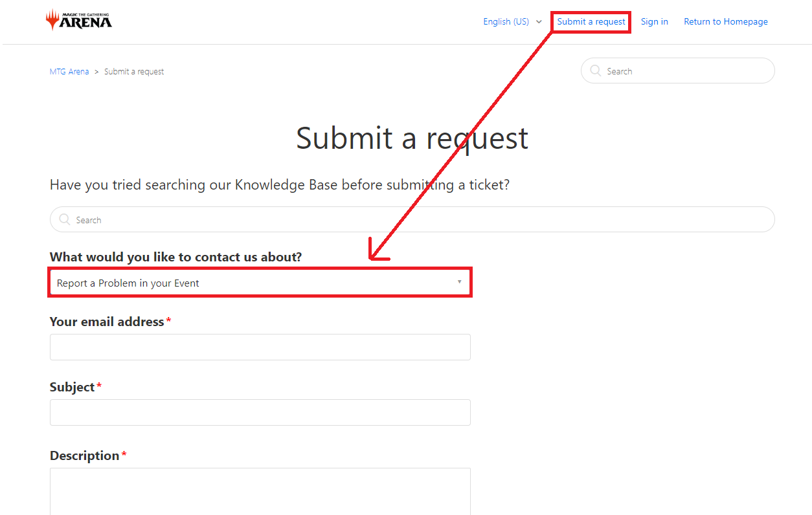This screenshot has width=812, height=515.
Task: Click the magnifier icon in the top-right search box
Action: (x=595, y=71)
